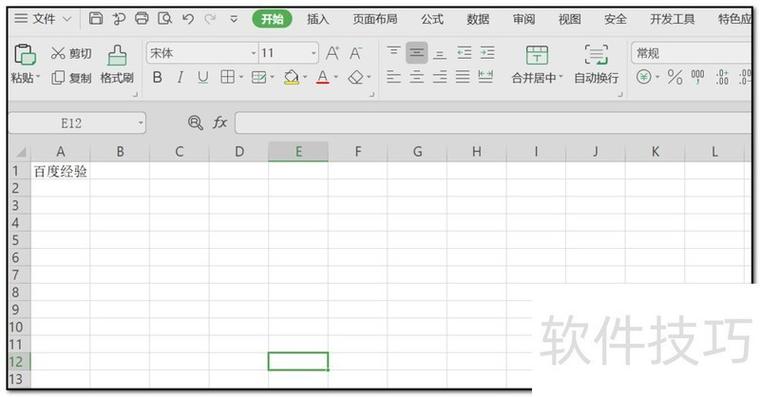Open the 文件 file menu

tap(43, 19)
